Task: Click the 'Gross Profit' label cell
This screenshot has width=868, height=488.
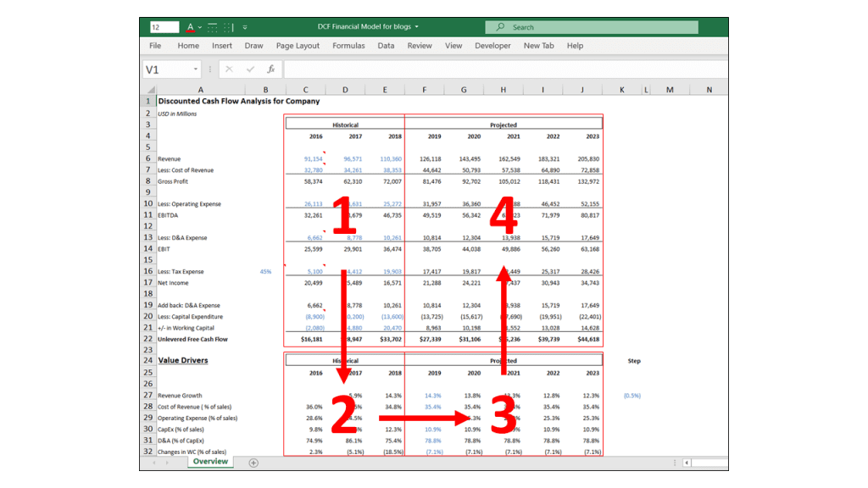Action: pos(173,181)
